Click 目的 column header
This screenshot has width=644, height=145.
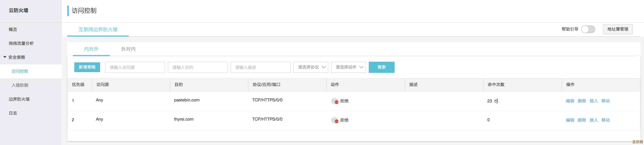178,85
